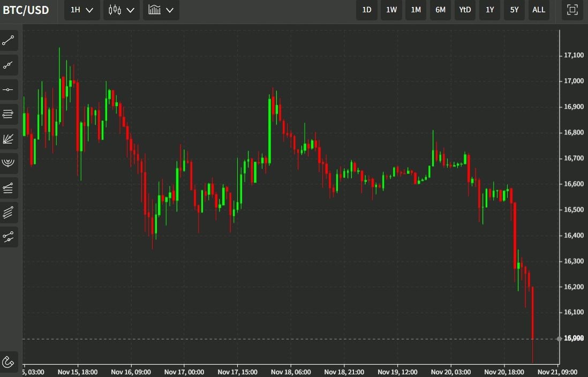Switch to the 6M time range
588x377 pixels.
tap(440, 10)
